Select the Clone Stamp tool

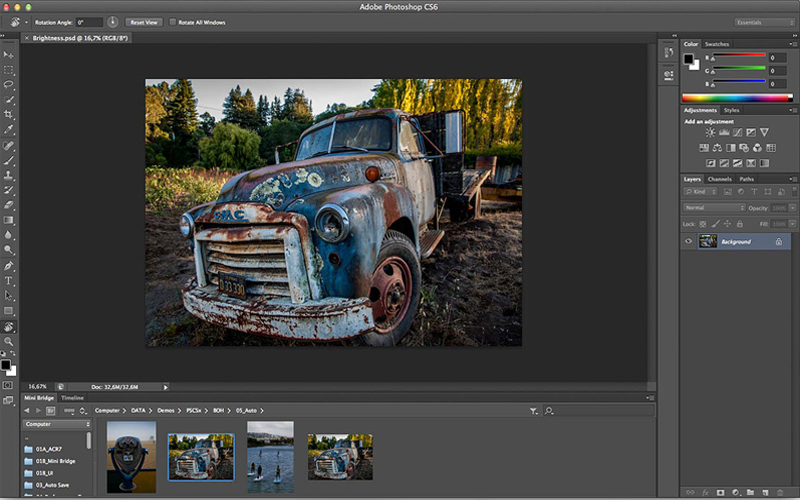[x=9, y=175]
